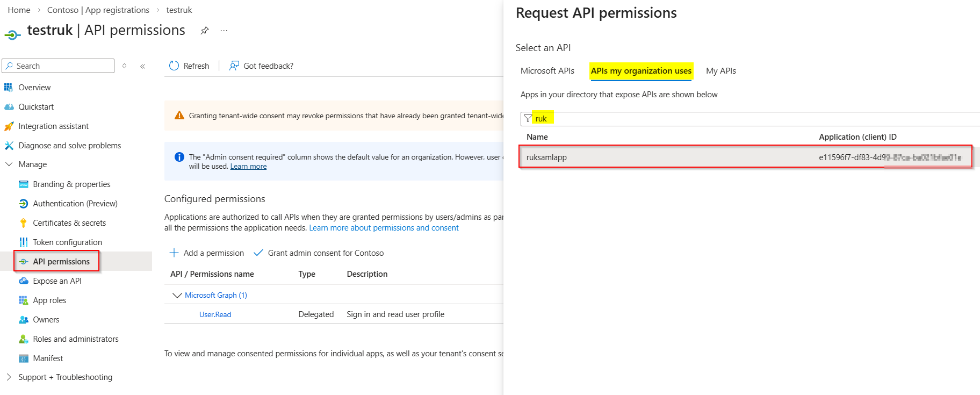This screenshot has width=980, height=395.
Task: Switch to the Microsoft APIs tab
Action: point(547,71)
